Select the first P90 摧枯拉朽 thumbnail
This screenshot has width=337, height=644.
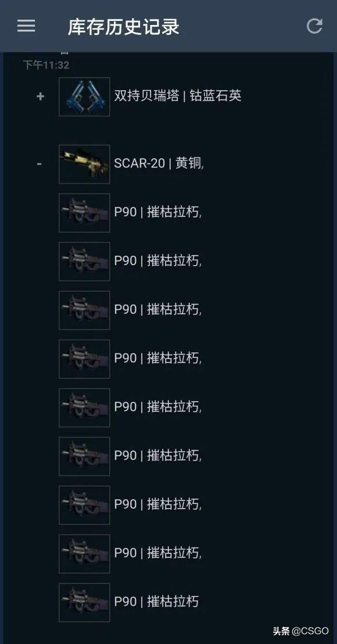[84, 213]
